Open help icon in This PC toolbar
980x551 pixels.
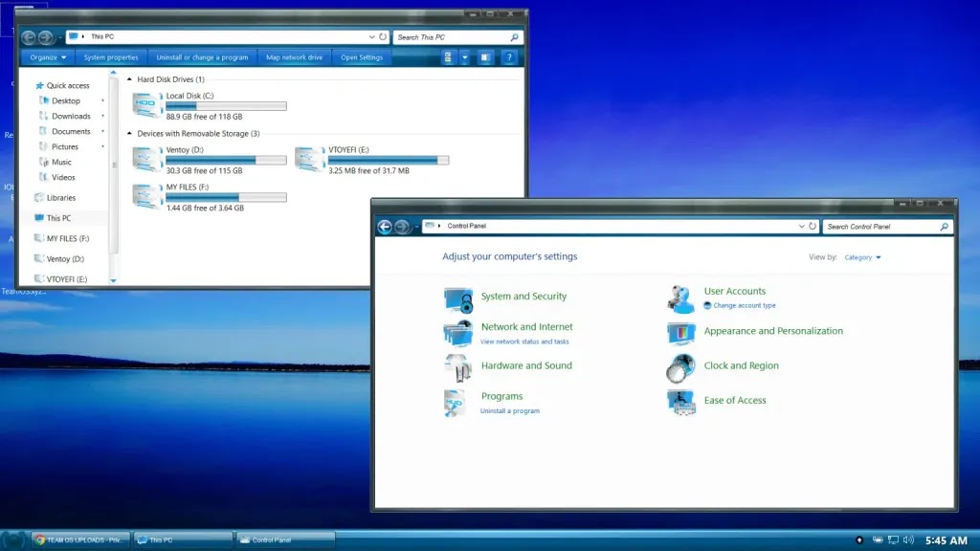pyautogui.click(x=509, y=57)
